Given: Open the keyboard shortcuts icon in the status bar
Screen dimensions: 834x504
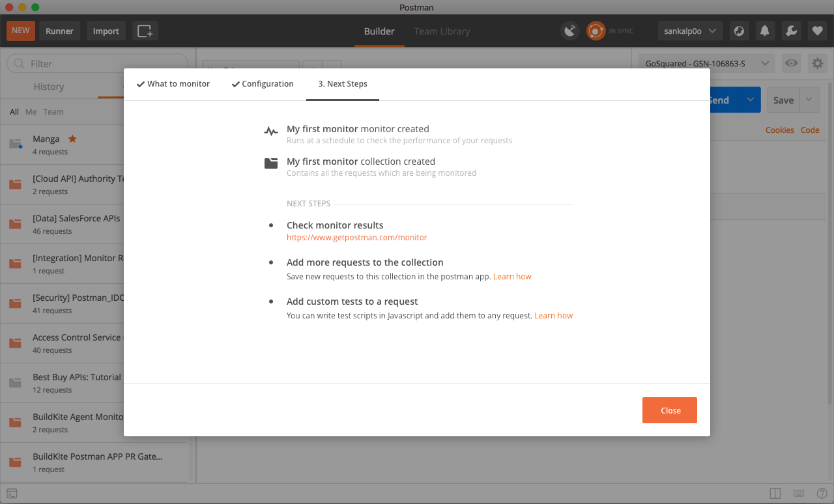Looking at the screenshot, I should [798, 494].
